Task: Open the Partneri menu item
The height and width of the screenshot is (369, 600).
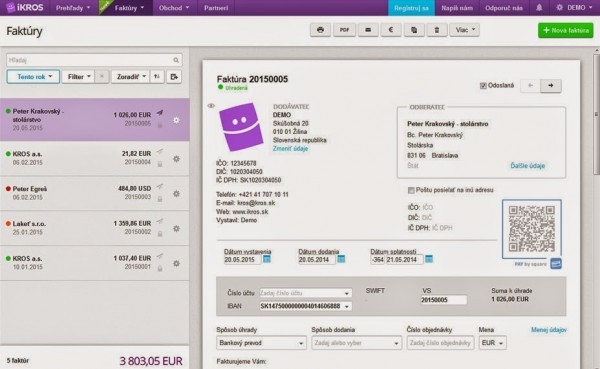Action: click(216, 8)
